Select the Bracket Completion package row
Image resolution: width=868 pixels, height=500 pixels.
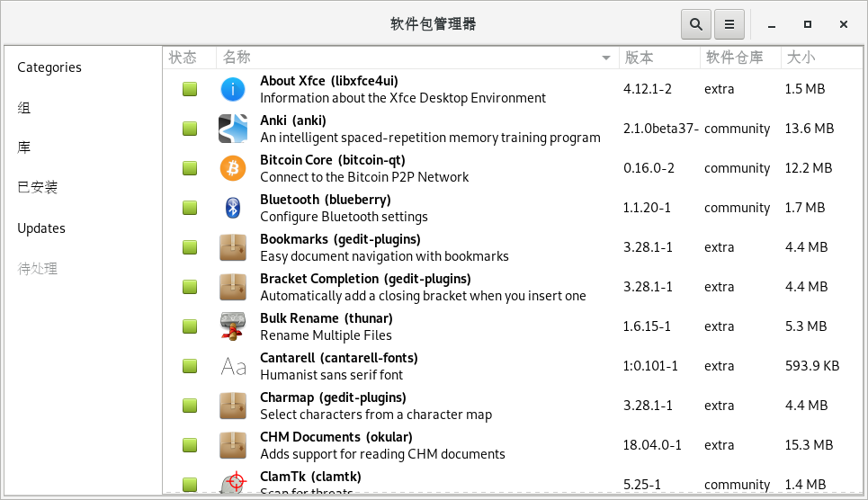tap(423, 287)
